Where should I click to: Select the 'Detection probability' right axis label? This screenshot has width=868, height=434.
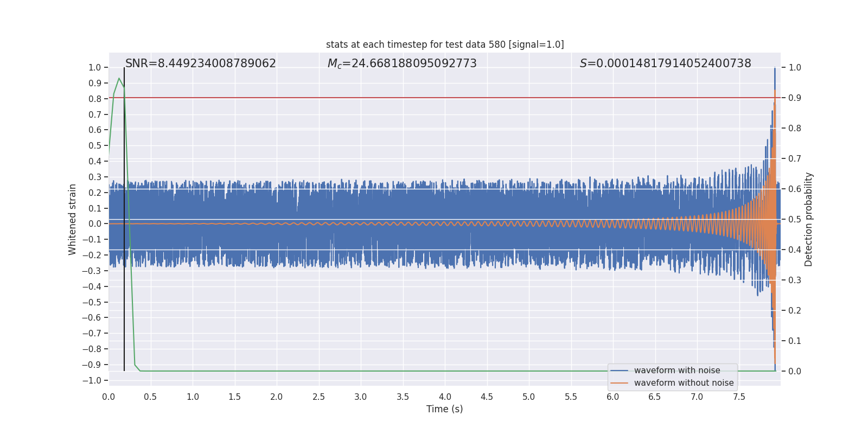click(809, 219)
